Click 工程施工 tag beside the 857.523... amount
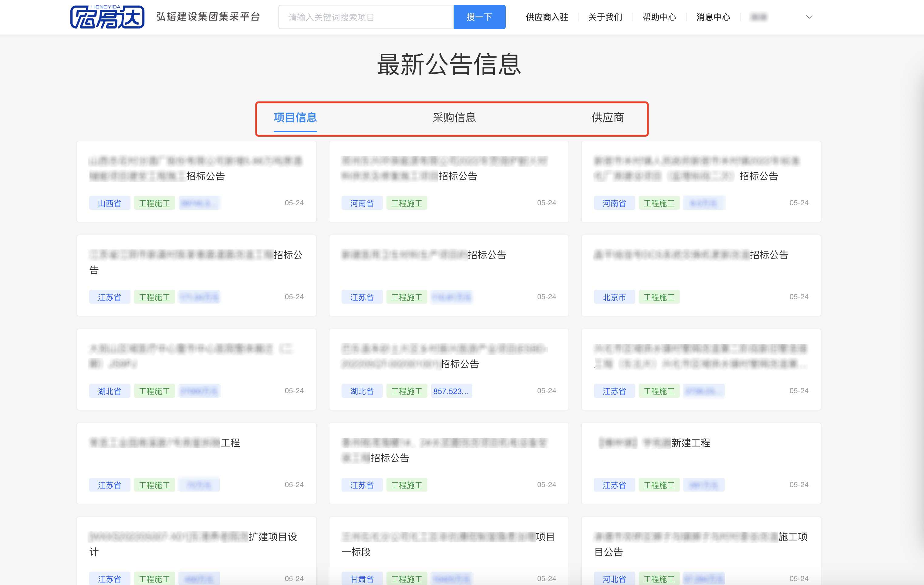This screenshot has width=924, height=585. click(407, 391)
